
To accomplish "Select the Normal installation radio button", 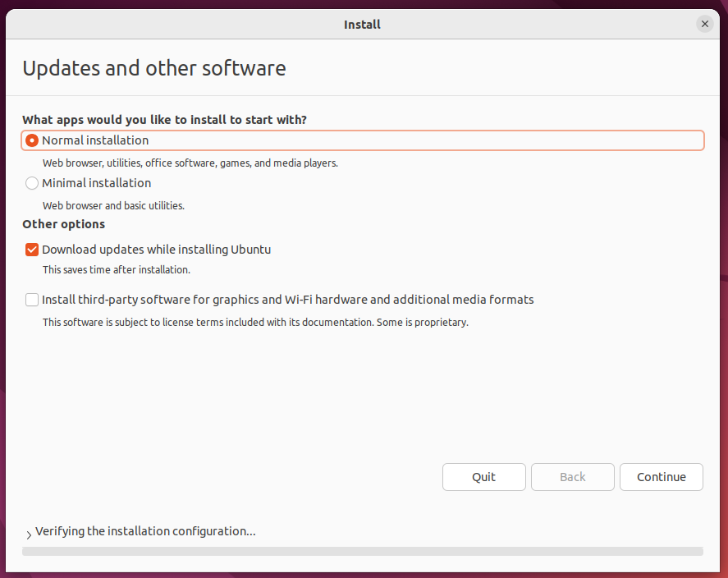I will (x=31, y=140).
